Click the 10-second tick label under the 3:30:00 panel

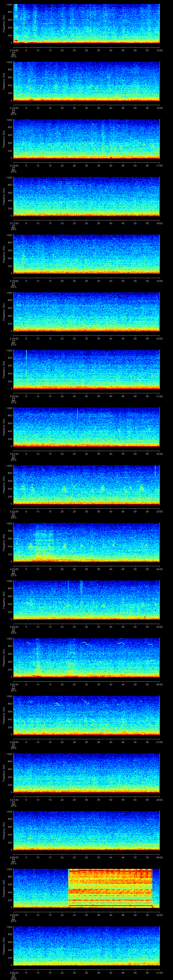click(38, 973)
